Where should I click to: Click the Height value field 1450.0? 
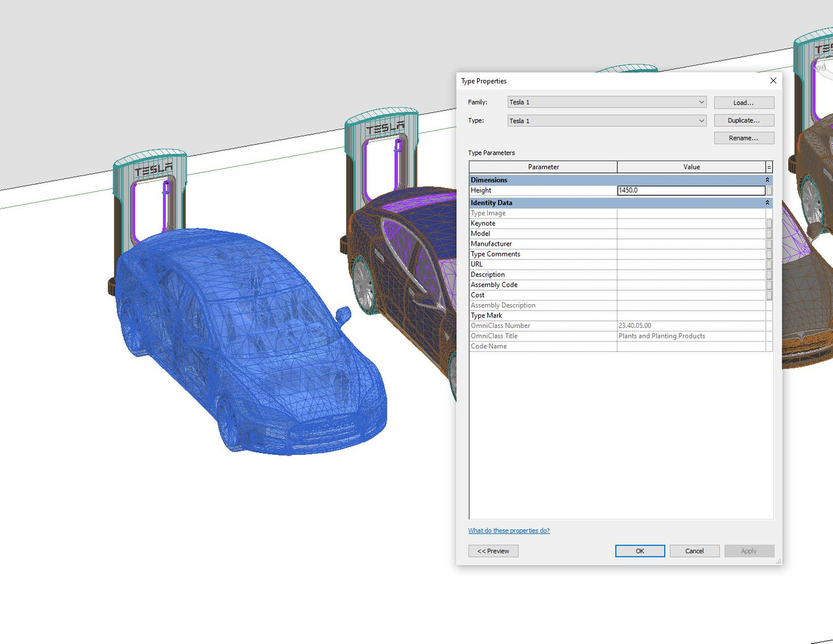pyautogui.click(x=691, y=191)
